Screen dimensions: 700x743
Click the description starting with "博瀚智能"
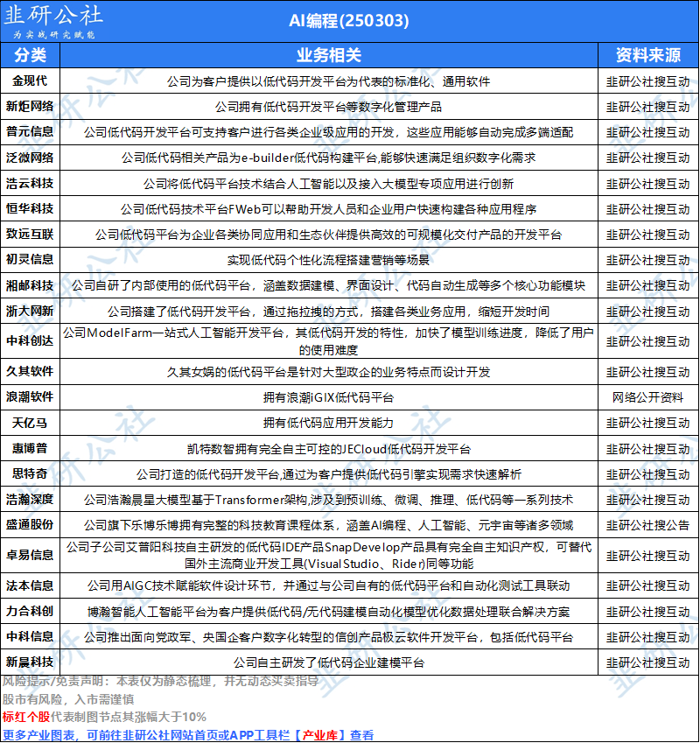(328, 612)
